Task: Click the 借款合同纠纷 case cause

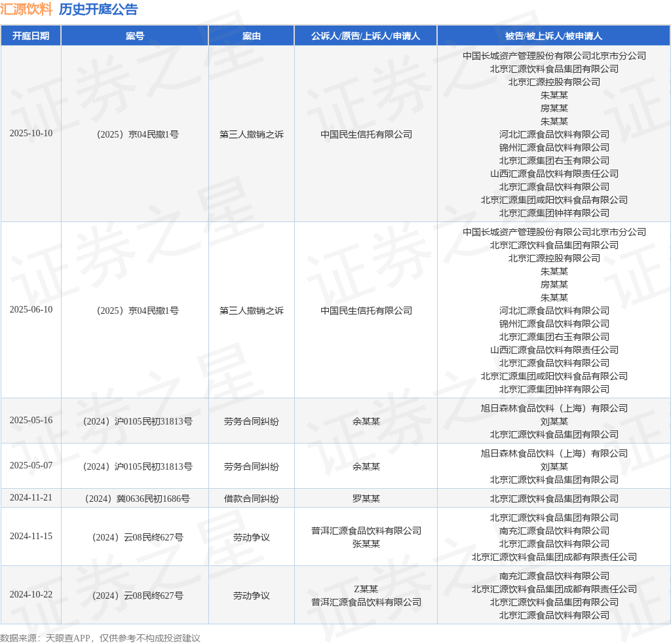Action: [251, 499]
